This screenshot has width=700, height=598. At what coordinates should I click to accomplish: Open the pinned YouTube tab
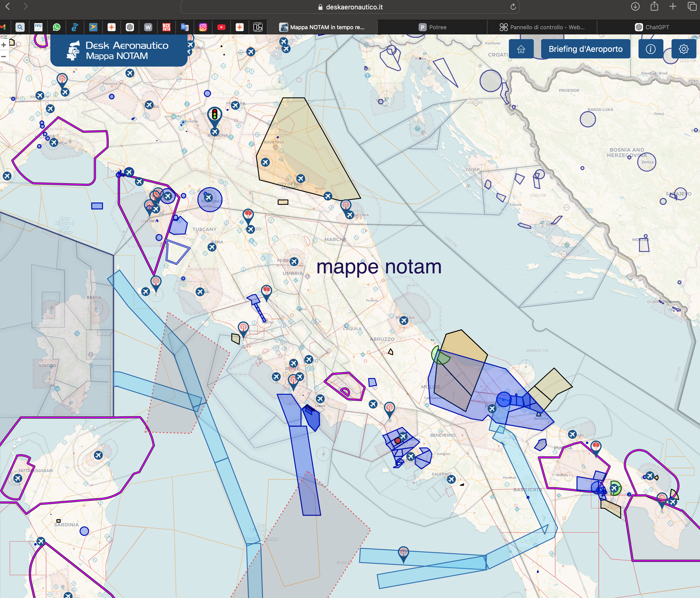click(221, 27)
